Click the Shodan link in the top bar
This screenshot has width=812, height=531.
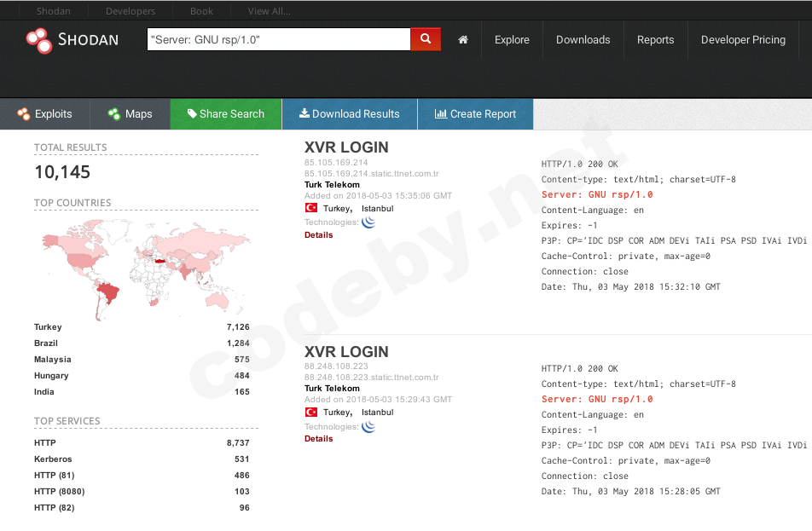tap(54, 11)
